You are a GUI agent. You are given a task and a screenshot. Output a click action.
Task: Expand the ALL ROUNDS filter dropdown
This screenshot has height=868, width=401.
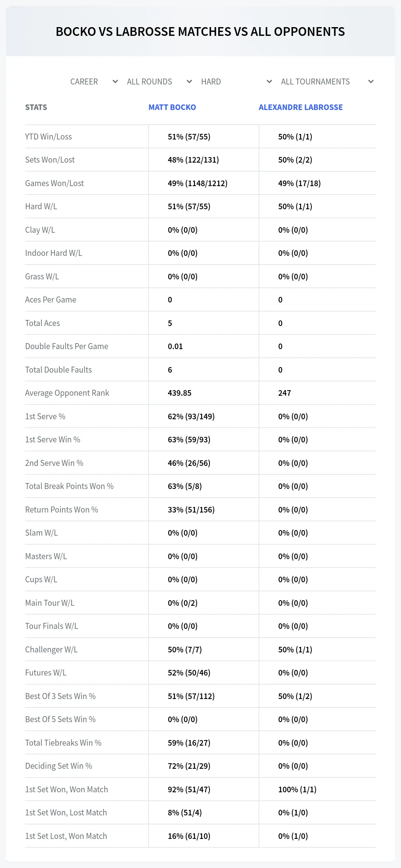click(x=159, y=82)
